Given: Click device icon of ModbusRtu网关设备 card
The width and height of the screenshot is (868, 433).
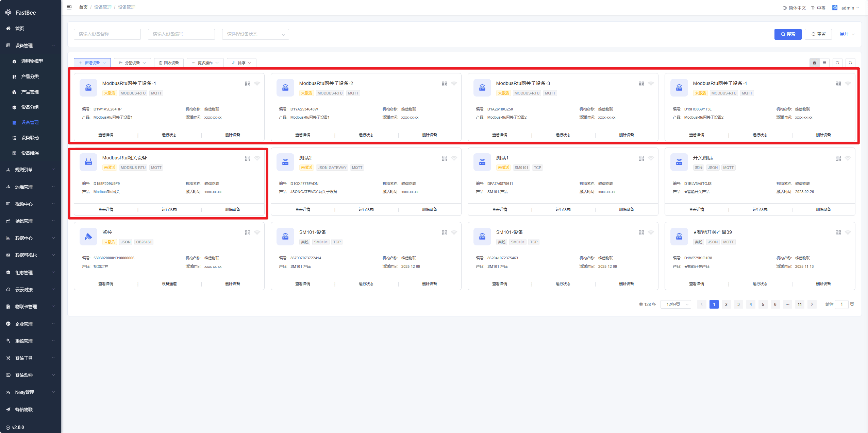Looking at the screenshot, I should [88, 162].
